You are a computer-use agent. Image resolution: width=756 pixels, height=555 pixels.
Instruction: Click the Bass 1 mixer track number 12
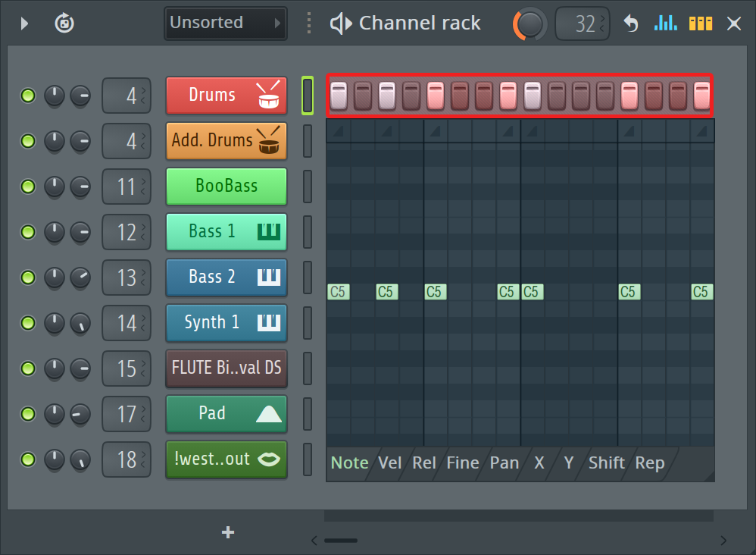point(127,232)
